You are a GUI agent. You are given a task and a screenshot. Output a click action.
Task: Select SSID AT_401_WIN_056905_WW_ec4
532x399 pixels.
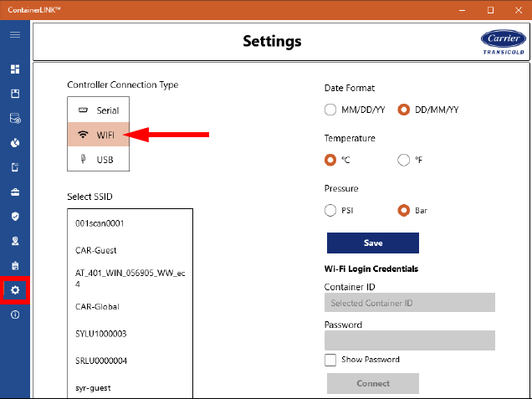pos(130,279)
